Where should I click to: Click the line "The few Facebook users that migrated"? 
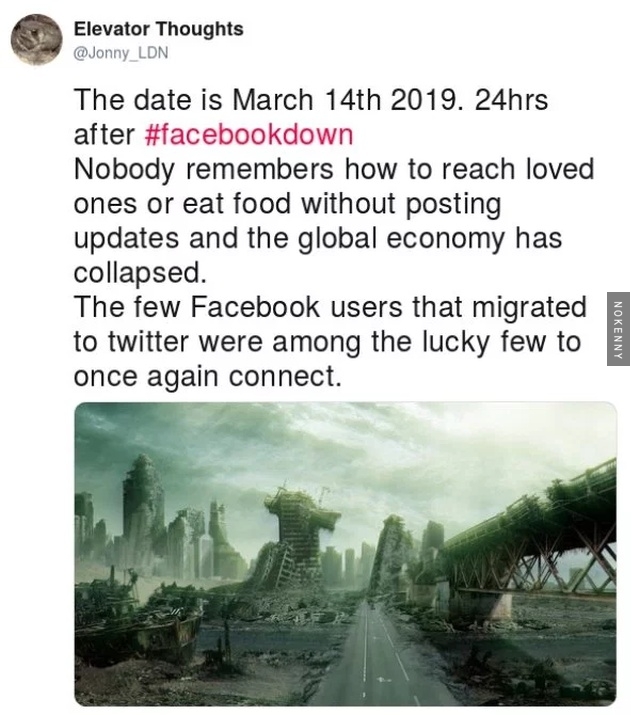(x=330, y=307)
